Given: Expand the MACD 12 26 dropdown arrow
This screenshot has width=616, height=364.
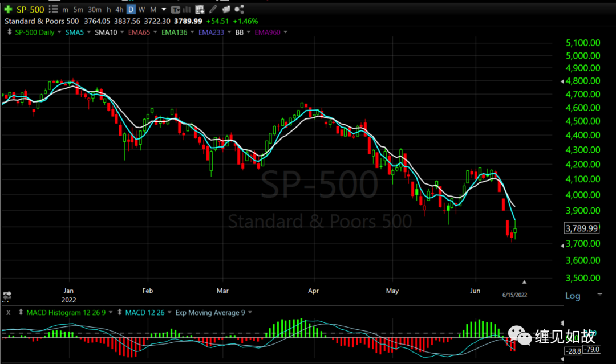Looking at the screenshot, I should pyautogui.click(x=169, y=313).
